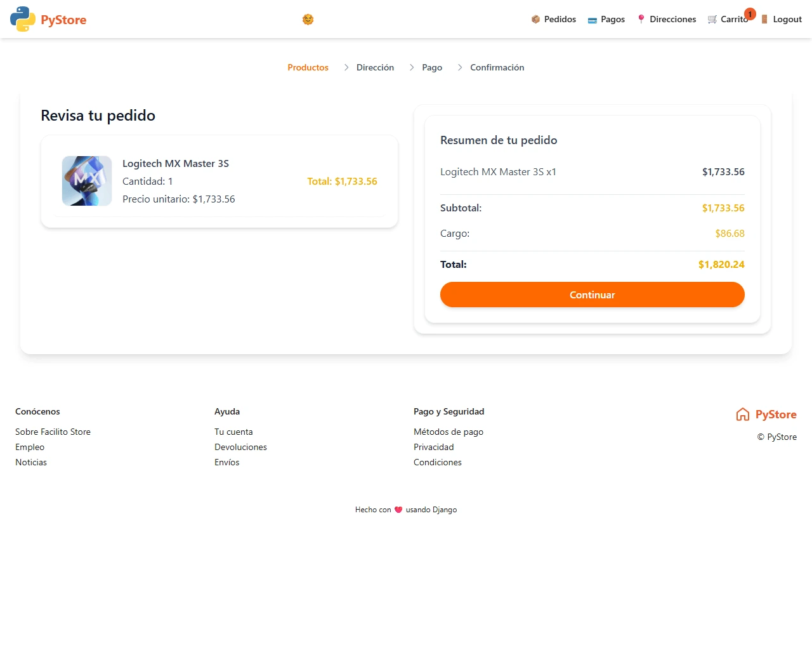Click 'Logitech MX Master 3S x1' summary line
The height and width of the screenshot is (650, 812).
pos(498,172)
